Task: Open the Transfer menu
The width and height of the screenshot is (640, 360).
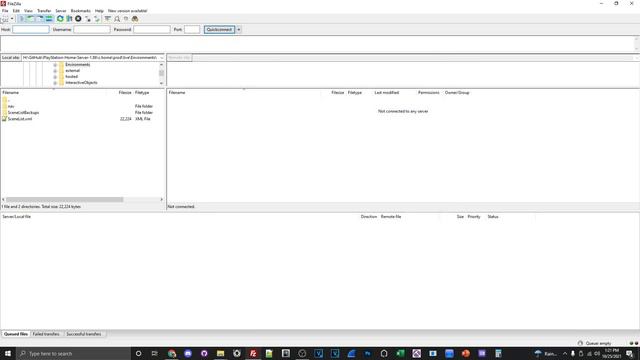Action: pyautogui.click(x=44, y=11)
